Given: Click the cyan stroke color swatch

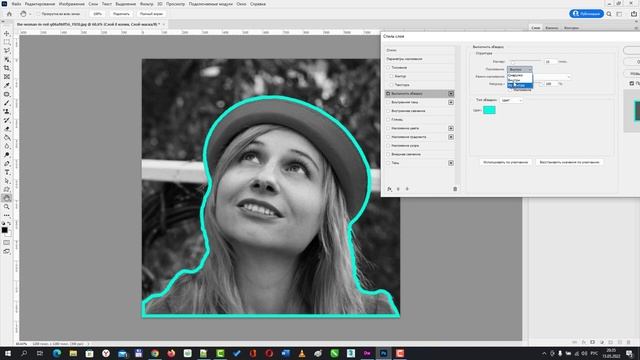Looking at the screenshot, I should [x=489, y=110].
